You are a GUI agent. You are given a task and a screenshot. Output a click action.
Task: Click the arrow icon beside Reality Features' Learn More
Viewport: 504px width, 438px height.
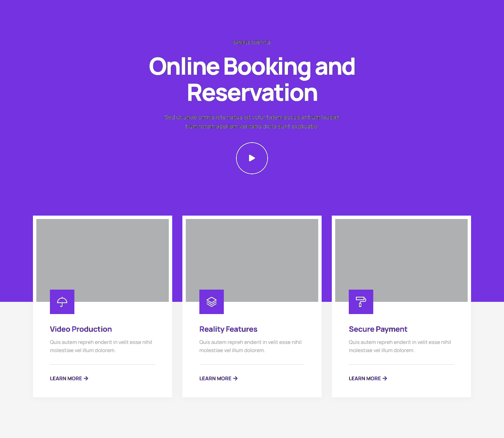click(236, 378)
